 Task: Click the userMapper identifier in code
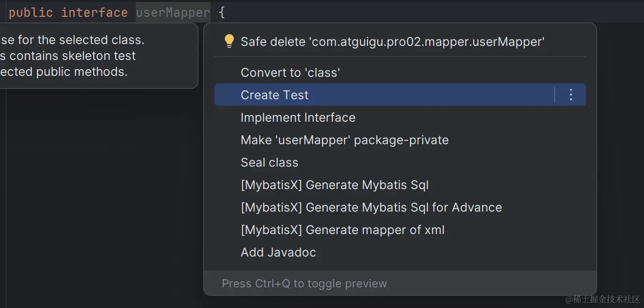(173, 13)
